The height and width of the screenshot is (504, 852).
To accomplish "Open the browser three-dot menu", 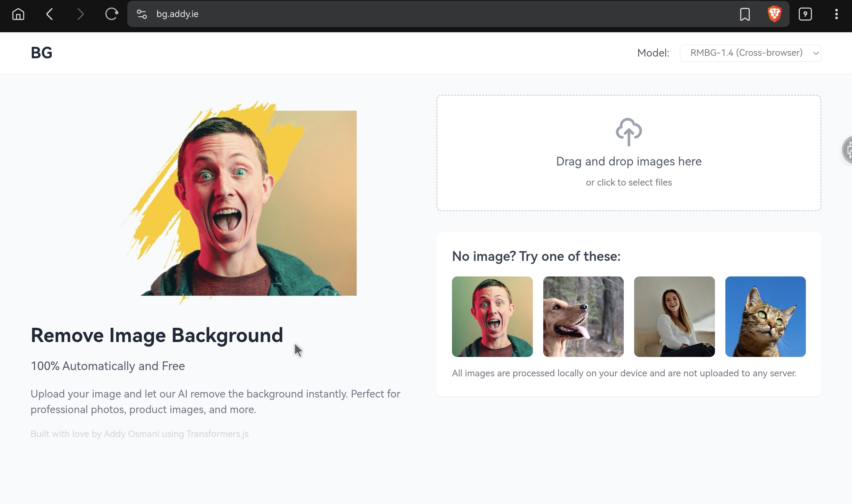I will pos(836,14).
